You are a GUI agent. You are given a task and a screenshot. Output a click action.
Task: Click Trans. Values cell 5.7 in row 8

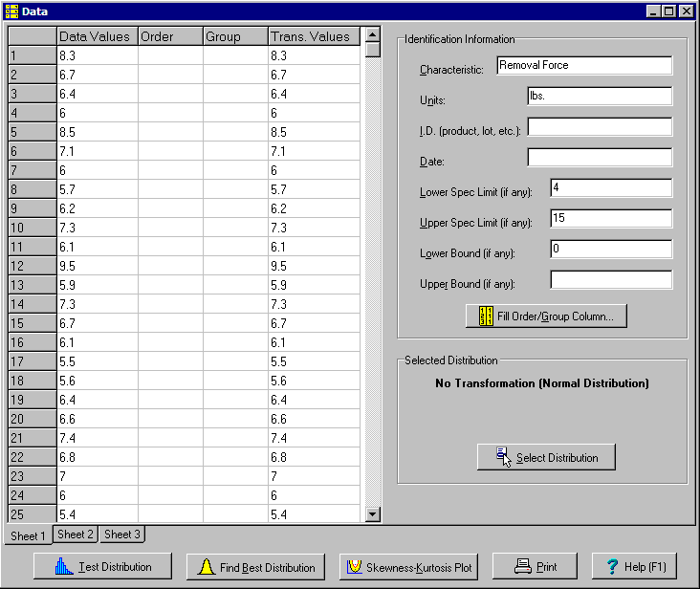point(315,189)
